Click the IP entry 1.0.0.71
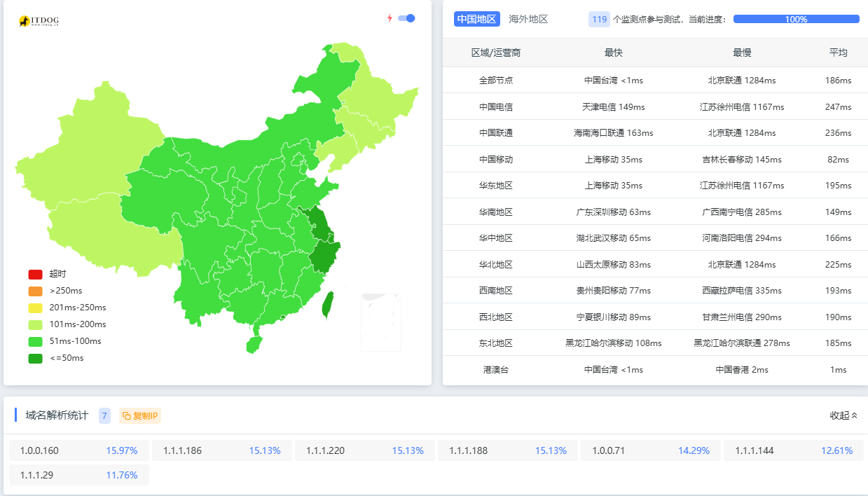This screenshot has height=496, width=868. [x=651, y=450]
